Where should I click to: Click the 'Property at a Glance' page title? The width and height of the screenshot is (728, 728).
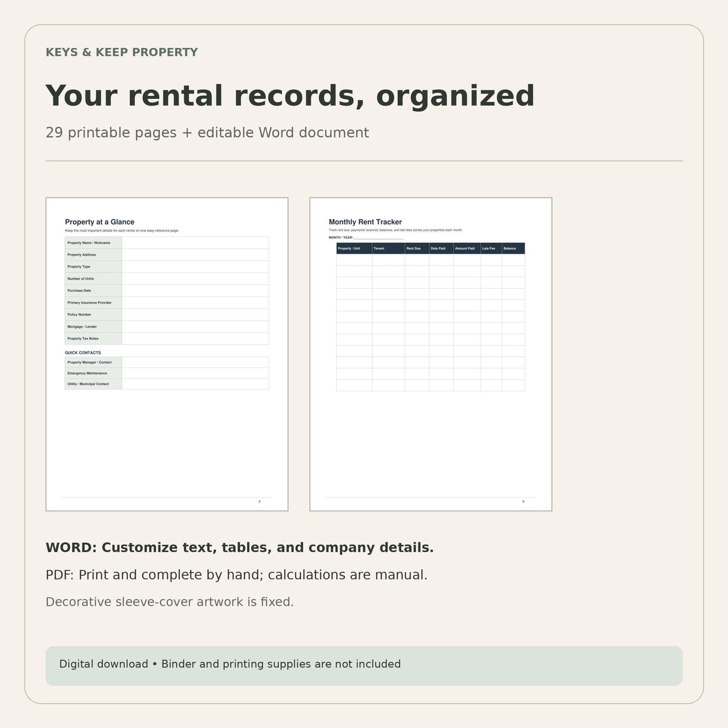[99, 222]
